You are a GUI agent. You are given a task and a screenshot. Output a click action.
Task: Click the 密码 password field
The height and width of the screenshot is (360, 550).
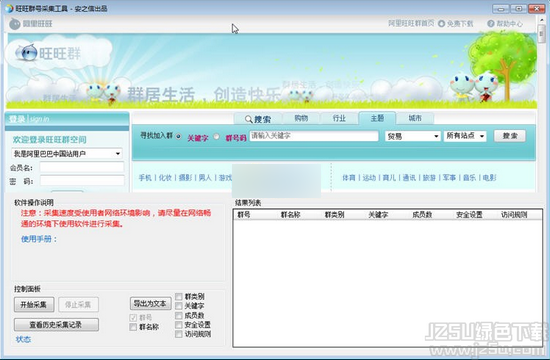pyautogui.click(x=82, y=181)
